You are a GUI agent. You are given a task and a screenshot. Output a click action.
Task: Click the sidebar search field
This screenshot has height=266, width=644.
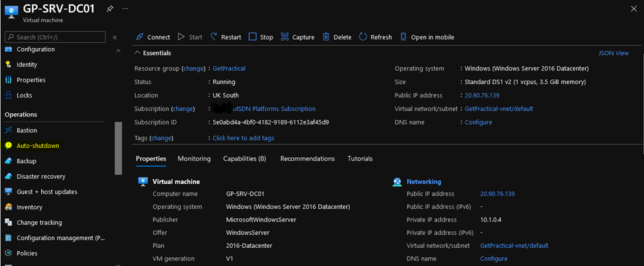click(57, 37)
